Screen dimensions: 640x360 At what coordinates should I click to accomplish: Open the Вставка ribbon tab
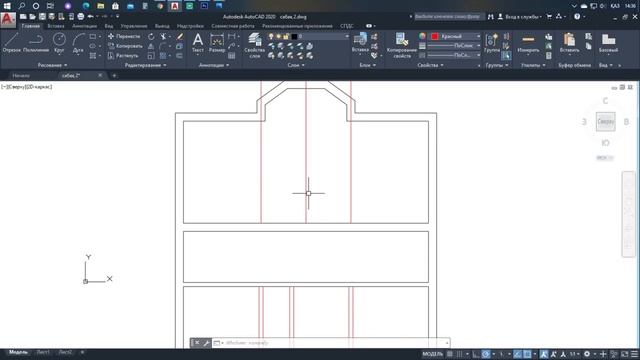(x=56, y=26)
